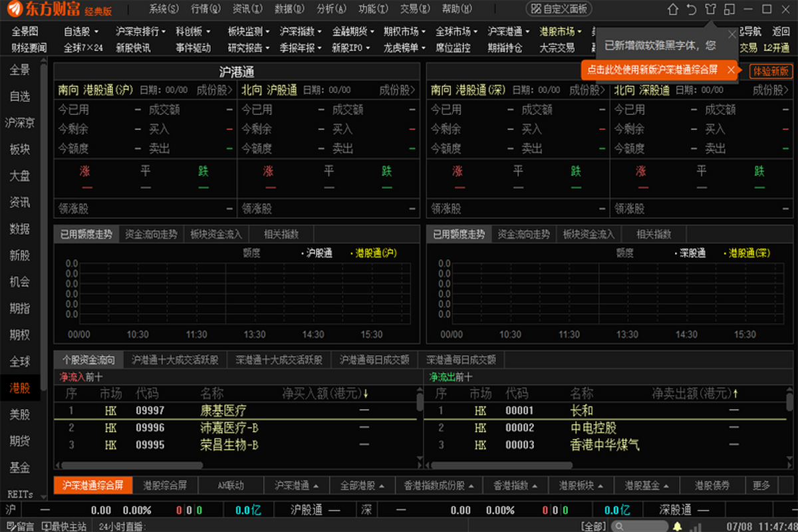Select 美股 in the left sidebar
798x532 pixels.
(x=20, y=415)
